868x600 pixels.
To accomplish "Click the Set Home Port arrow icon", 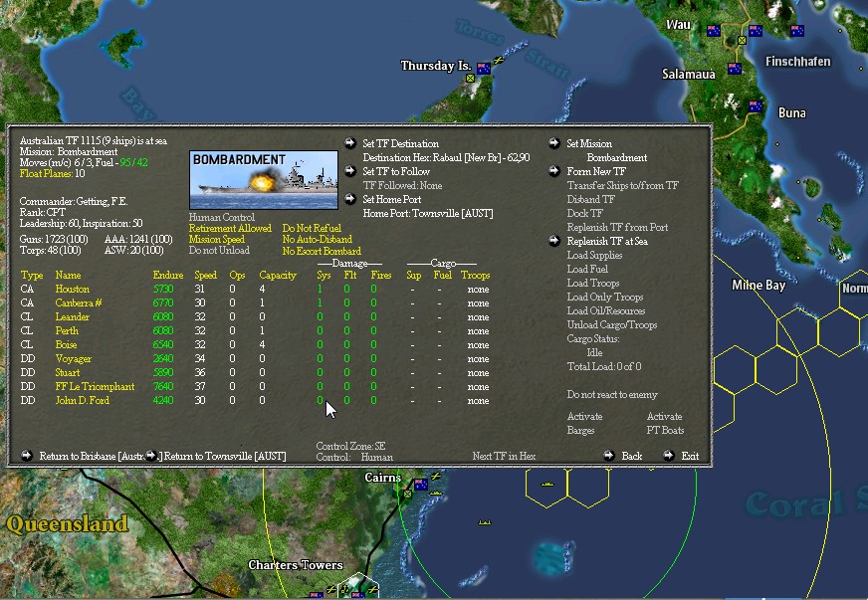I will (350, 199).
